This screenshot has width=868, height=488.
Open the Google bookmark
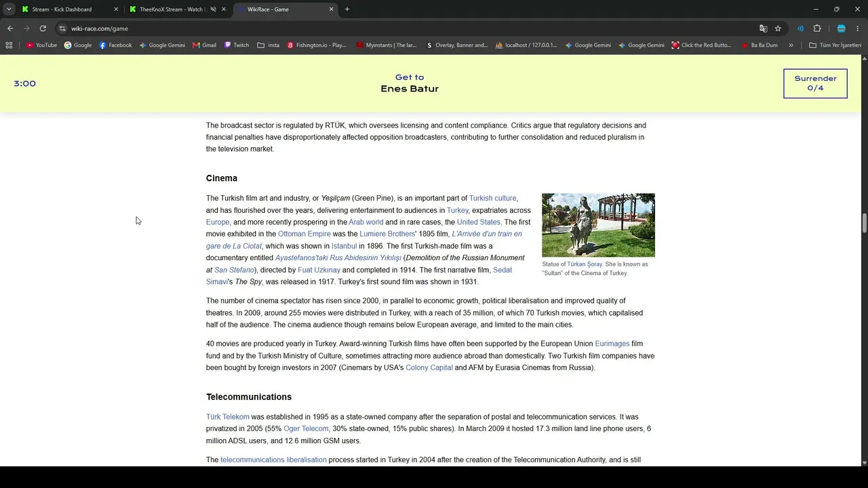point(78,45)
